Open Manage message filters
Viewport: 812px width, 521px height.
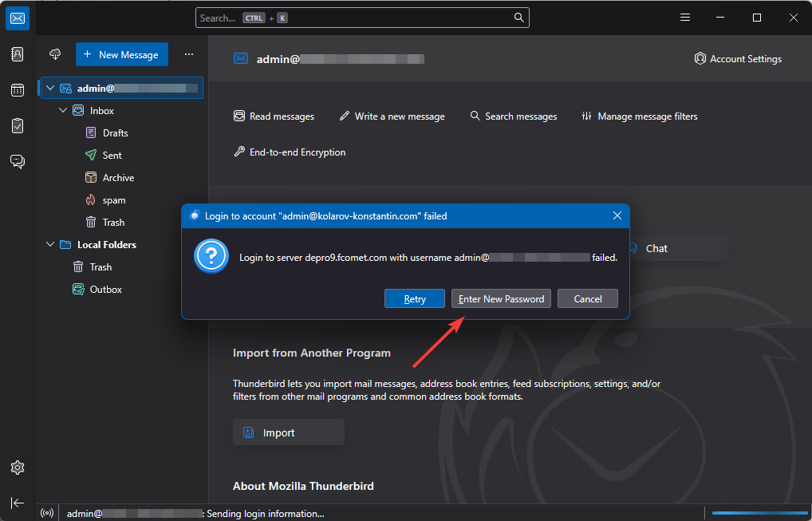(640, 116)
